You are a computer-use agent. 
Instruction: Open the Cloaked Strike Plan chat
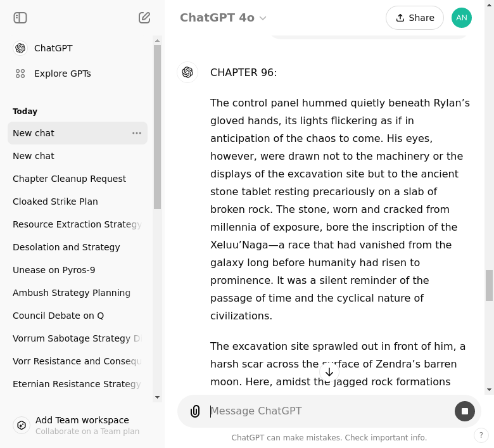(55, 202)
